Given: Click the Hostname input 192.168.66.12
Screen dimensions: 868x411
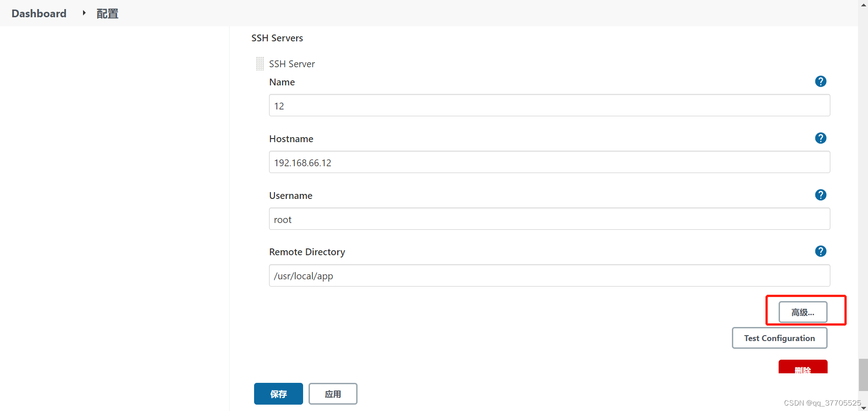Looking at the screenshot, I should pos(549,162).
